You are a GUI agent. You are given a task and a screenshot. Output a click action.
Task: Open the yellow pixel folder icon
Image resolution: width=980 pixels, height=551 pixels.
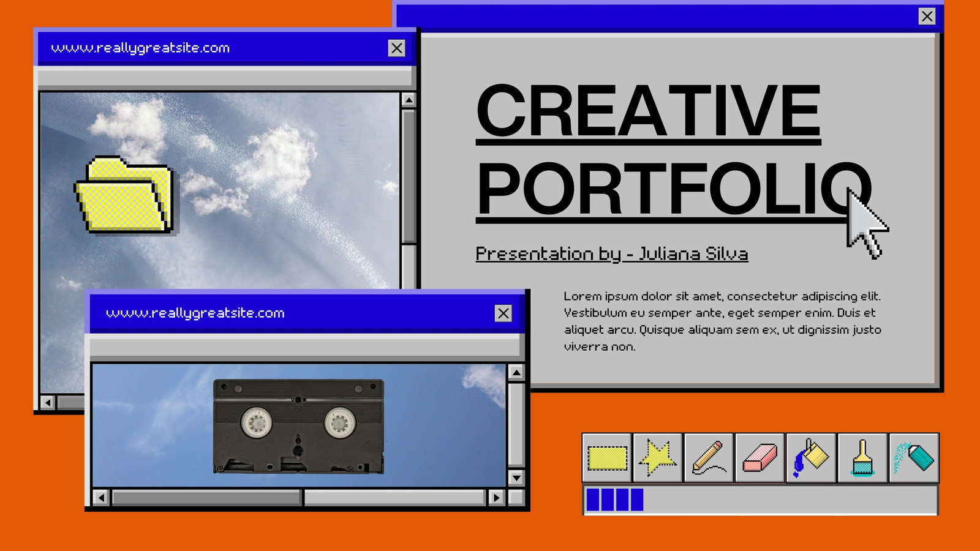[124, 195]
